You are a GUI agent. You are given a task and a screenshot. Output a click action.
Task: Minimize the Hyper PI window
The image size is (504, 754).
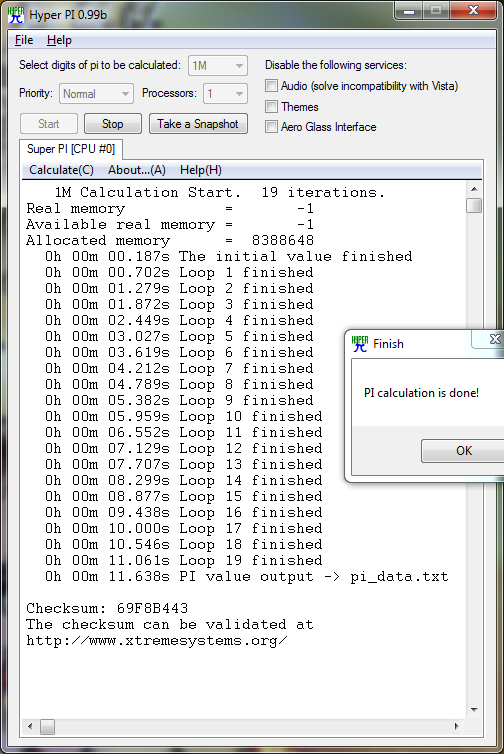409,11
